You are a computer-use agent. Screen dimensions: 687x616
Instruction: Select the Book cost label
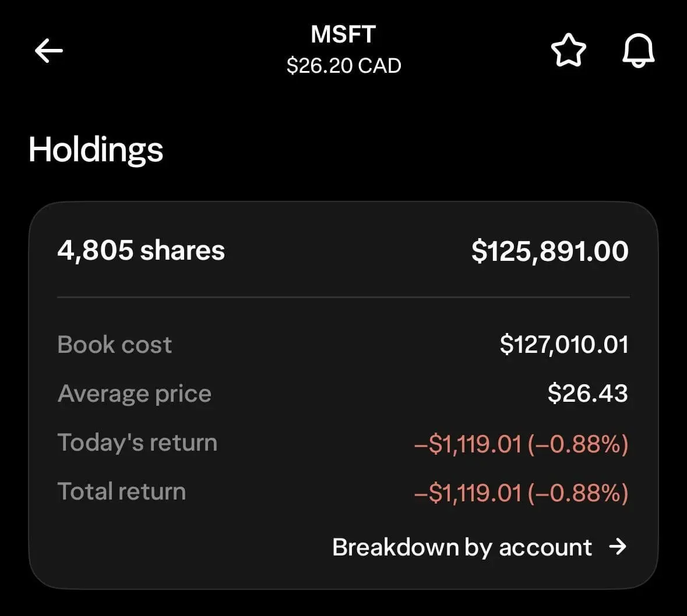point(115,345)
